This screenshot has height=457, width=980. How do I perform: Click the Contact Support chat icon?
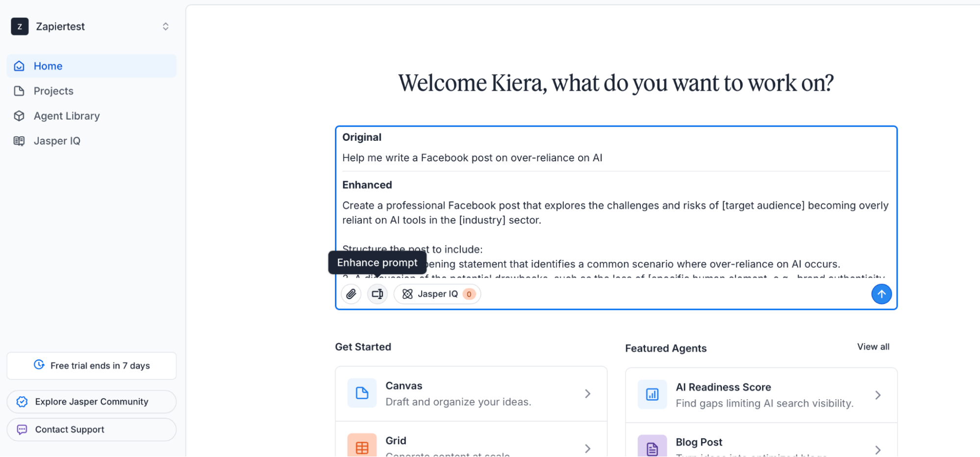[x=22, y=430]
